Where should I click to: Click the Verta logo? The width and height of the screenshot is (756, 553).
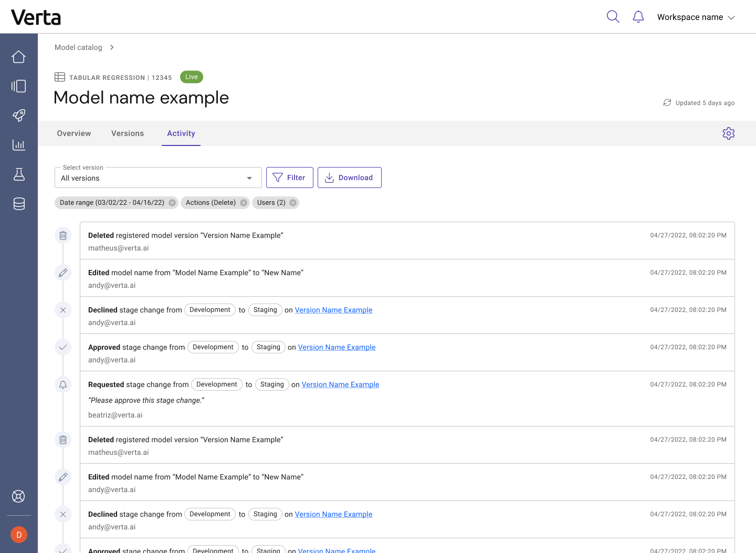(36, 17)
